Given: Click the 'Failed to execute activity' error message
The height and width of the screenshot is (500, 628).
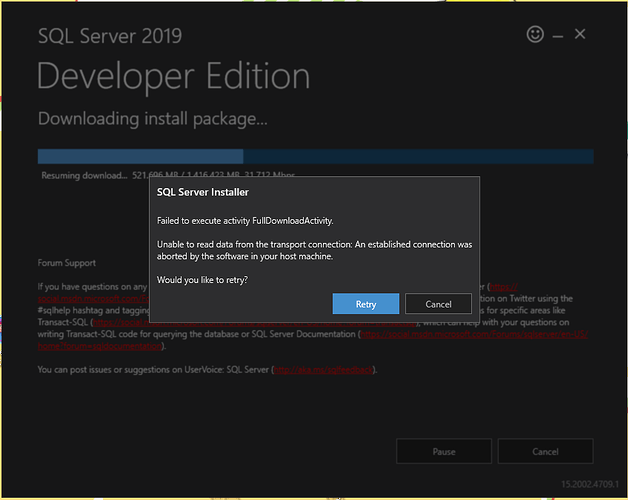Looking at the screenshot, I should tap(245, 219).
